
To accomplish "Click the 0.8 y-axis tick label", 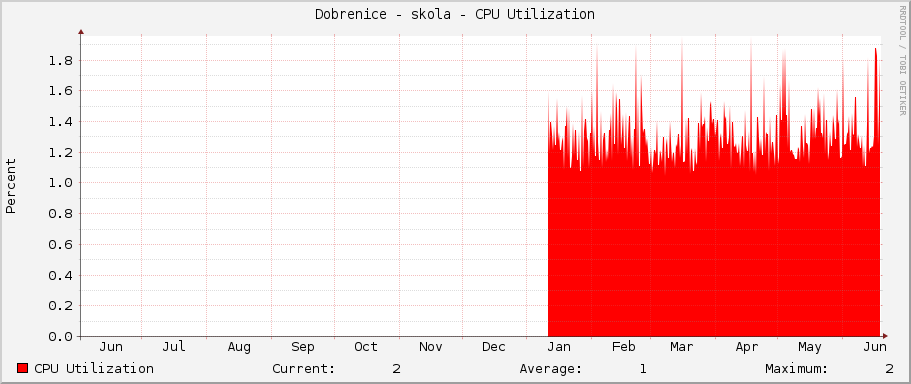I will [x=61, y=214].
